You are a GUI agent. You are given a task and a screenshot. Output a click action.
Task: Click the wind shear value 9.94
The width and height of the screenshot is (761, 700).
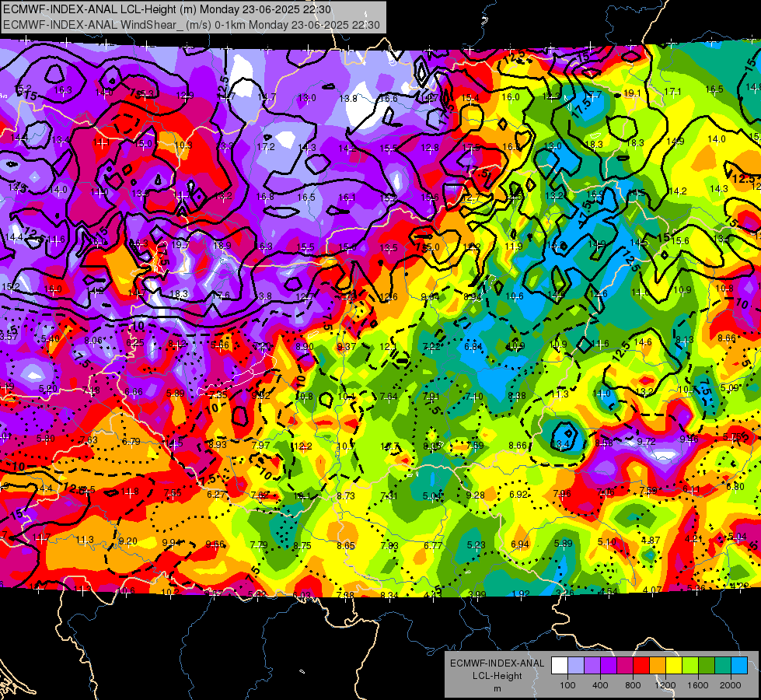pos(171,543)
